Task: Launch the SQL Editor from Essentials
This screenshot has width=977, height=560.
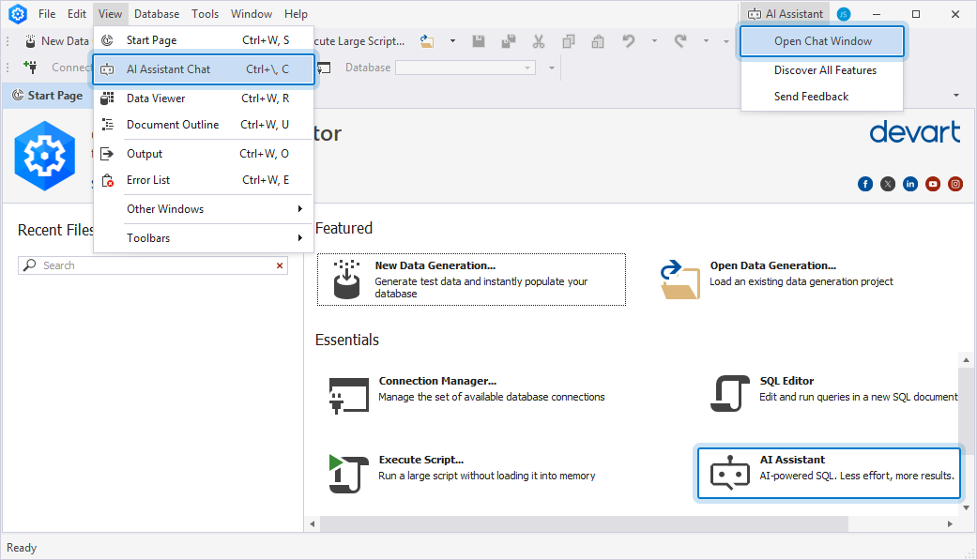Action: coord(835,393)
